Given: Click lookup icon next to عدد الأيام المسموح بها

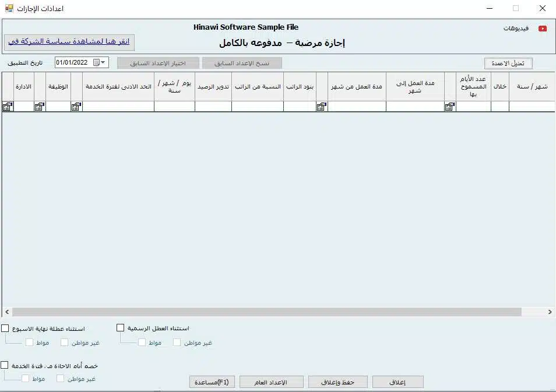Looking at the screenshot, I should 450,107.
